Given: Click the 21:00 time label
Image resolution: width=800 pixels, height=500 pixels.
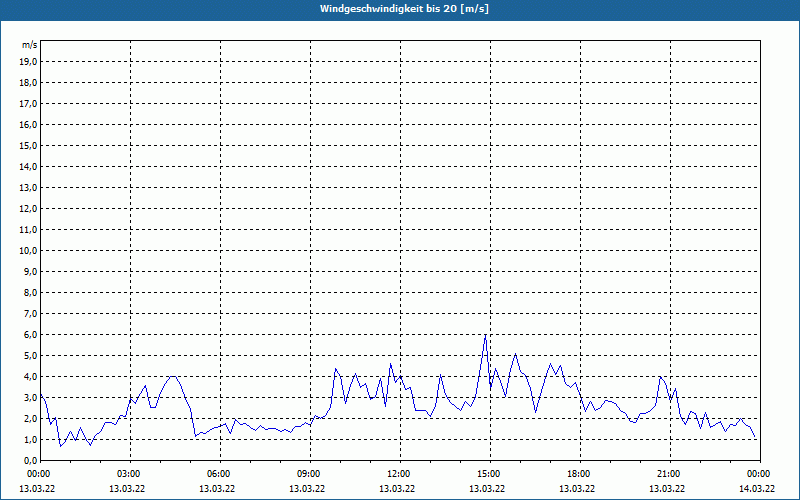Looking at the screenshot, I should point(670,474).
